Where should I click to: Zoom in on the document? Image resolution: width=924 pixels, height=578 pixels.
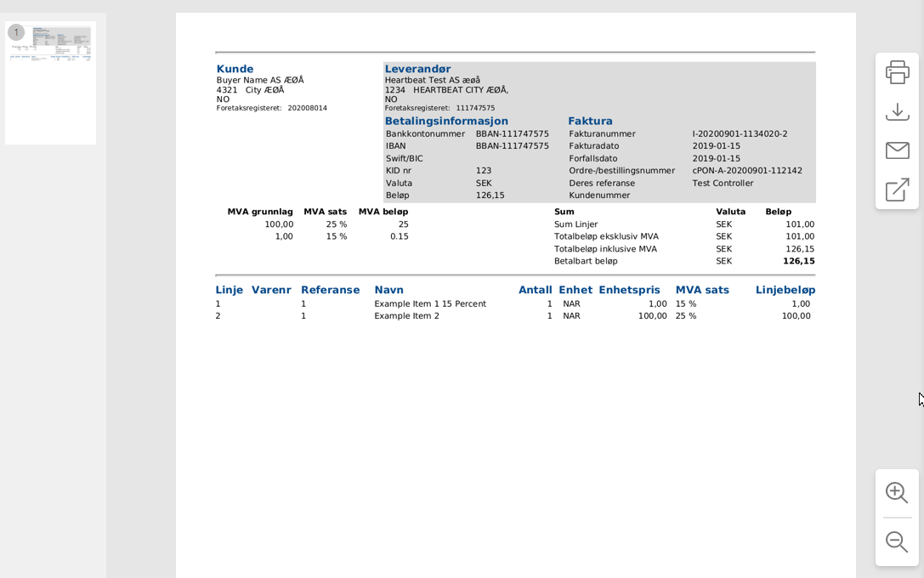[x=897, y=492]
